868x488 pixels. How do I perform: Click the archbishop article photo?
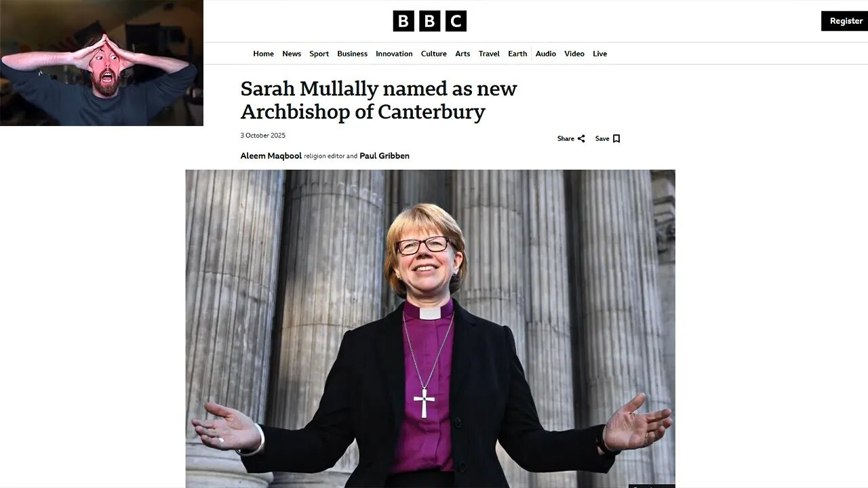[430, 329]
